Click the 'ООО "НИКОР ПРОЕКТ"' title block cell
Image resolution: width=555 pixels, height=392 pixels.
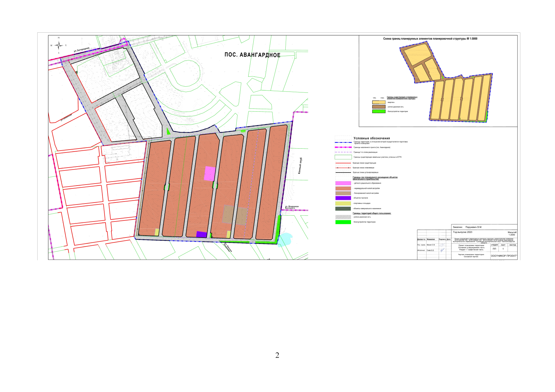[x=504, y=256]
